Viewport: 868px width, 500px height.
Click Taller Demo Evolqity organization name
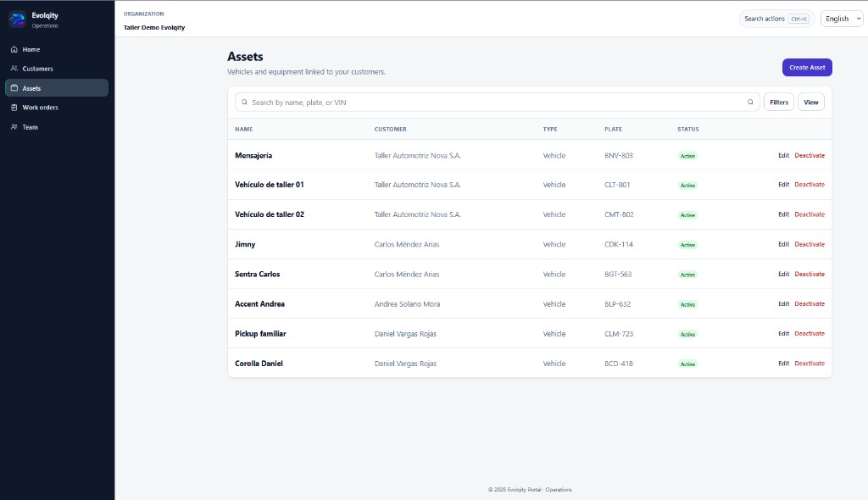(154, 27)
